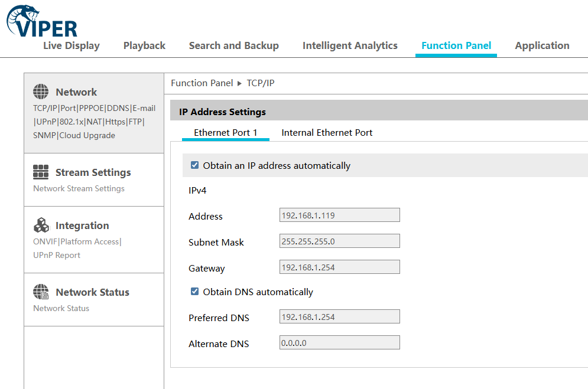Click the Stream Settings grid icon
This screenshot has width=588, height=389.
[x=41, y=172]
